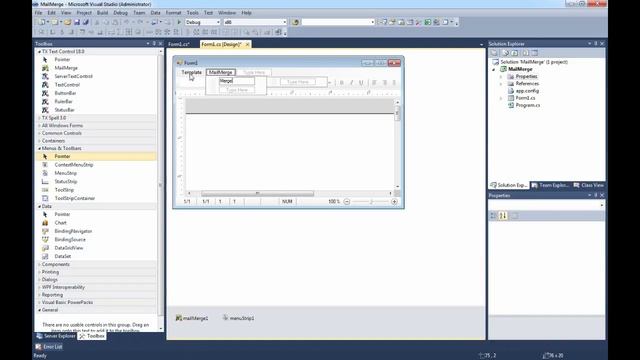Zoom out with the form's minus button
The image size is (640, 360).
347,202
